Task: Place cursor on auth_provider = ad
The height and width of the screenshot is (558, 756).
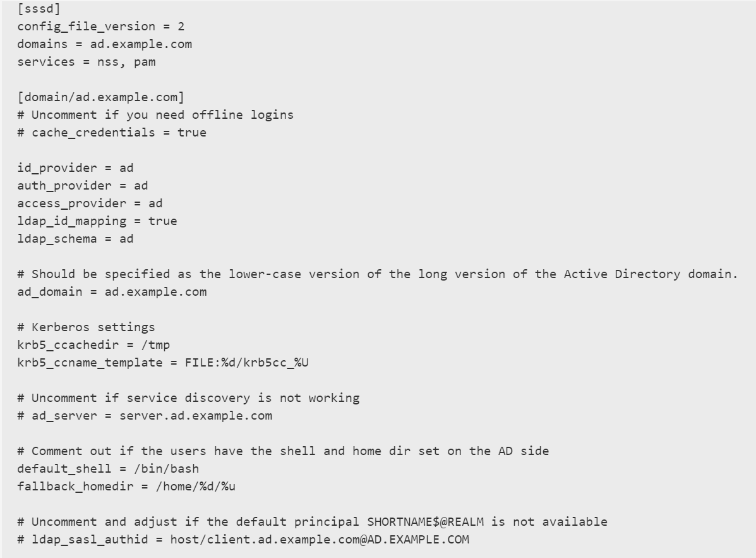Action: click(x=82, y=186)
